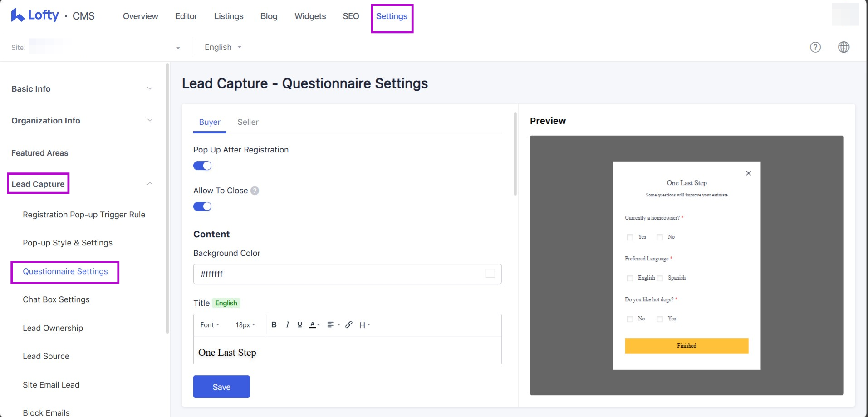Turn off Allow To Close toggle
This screenshot has height=417, width=868.
202,206
